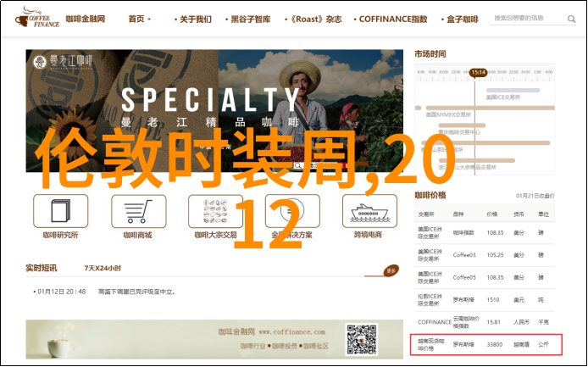The height and width of the screenshot is (367, 588).
Task: Click magnifier icon on the Specialty banner
Action: [x=297, y=165]
